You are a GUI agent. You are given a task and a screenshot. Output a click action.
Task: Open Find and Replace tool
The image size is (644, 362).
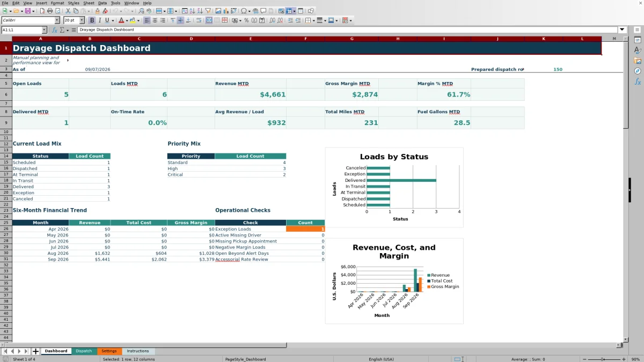(x=141, y=11)
